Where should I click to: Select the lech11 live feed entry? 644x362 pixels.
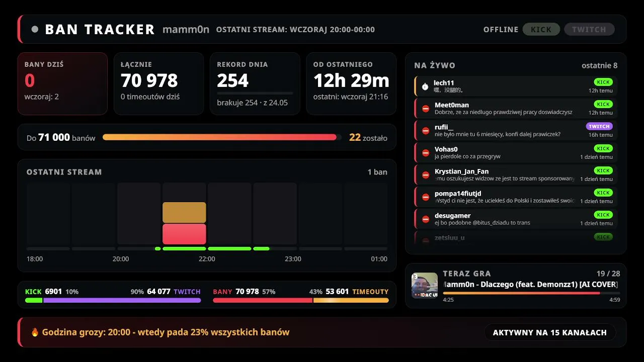[516, 86]
